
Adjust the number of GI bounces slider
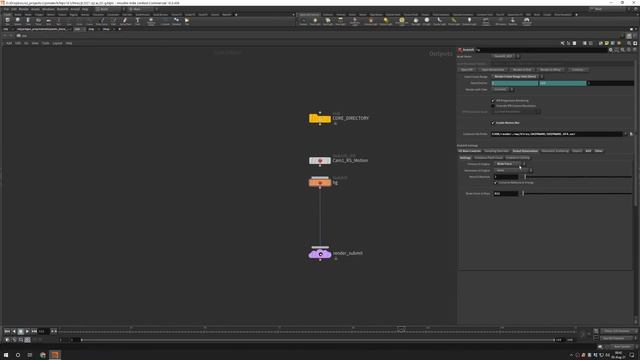[576, 177]
